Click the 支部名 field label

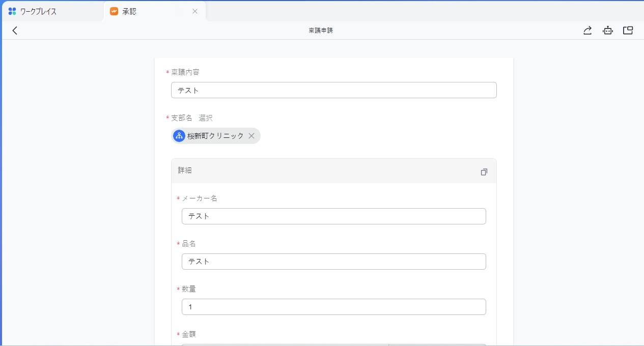pyautogui.click(x=182, y=118)
